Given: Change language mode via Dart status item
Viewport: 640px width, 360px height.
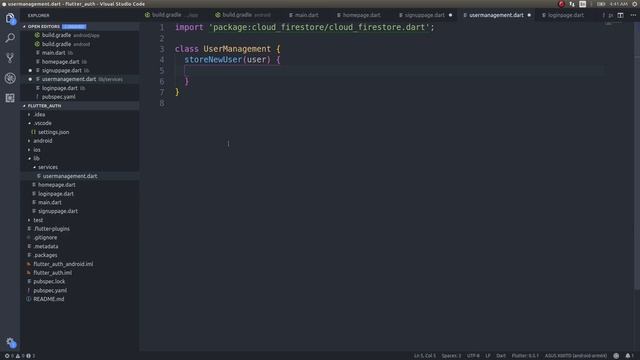Looking at the screenshot, I should [501, 356].
